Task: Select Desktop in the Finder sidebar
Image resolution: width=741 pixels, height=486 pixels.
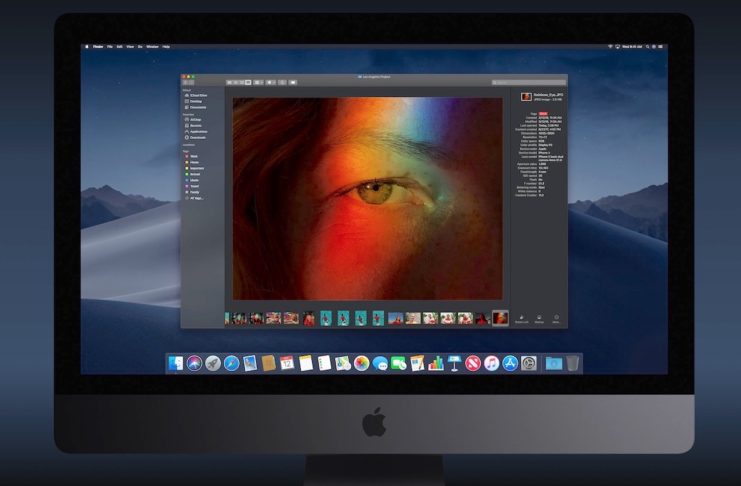Action: click(194, 101)
